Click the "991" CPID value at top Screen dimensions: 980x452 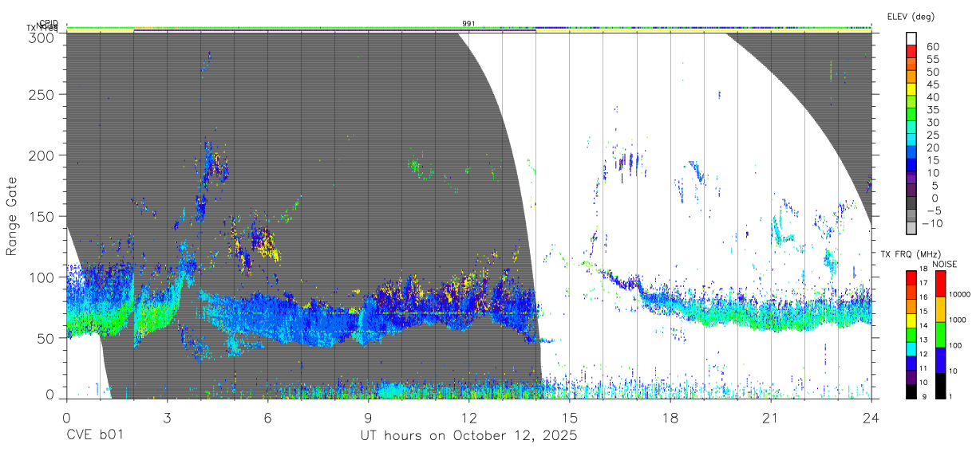[x=468, y=24]
